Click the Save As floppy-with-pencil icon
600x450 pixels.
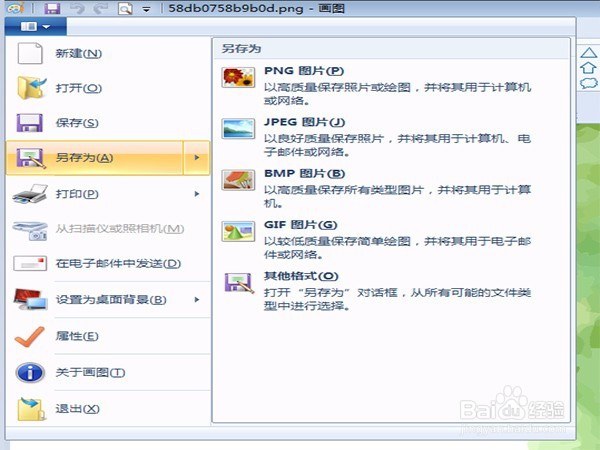[x=31, y=158]
